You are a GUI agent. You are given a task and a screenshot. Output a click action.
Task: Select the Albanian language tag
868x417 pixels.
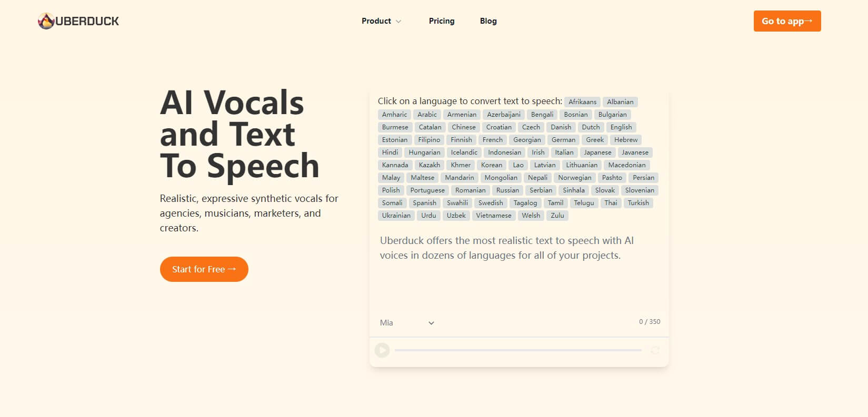click(x=620, y=102)
